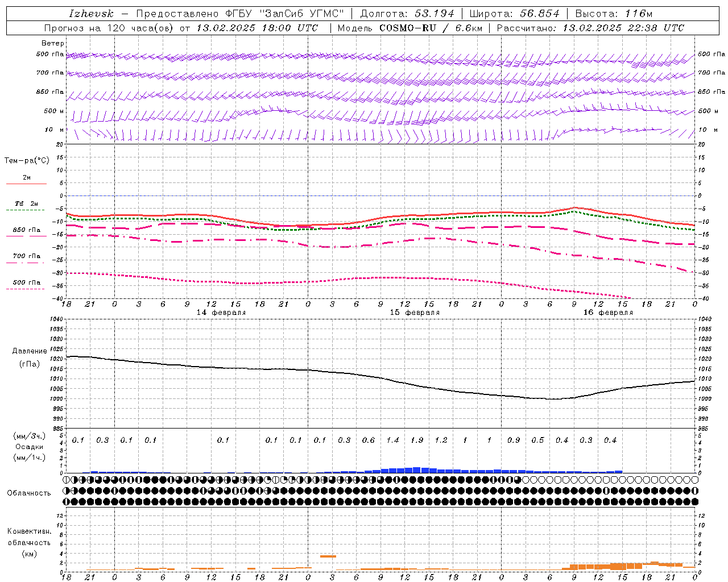
Task: Click the "Конвективн." convective cloud label
Action: pos(29,531)
